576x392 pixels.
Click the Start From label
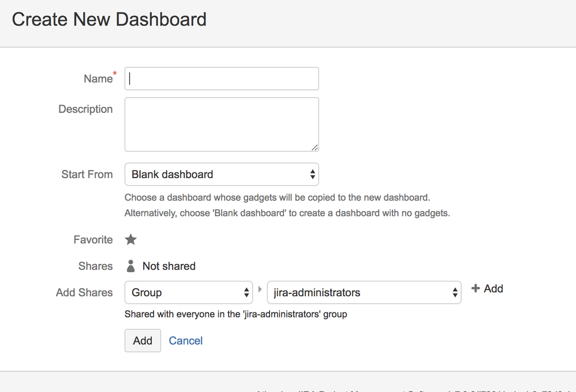pyautogui.click(x=87, y=174)
